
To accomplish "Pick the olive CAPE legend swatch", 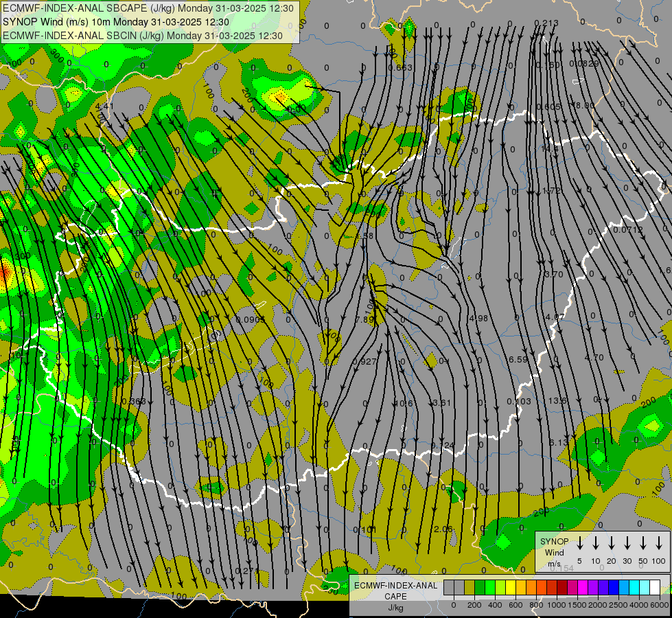I will click(470, 587).
